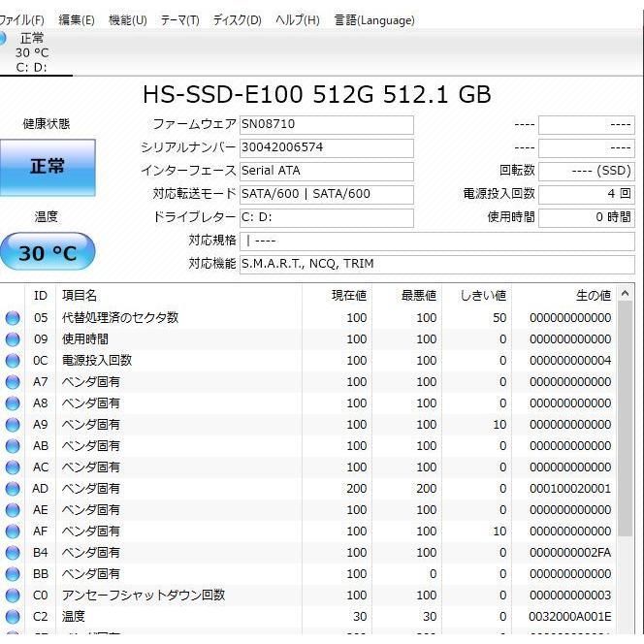Click the status icon for ID 09

pos(13,339)
